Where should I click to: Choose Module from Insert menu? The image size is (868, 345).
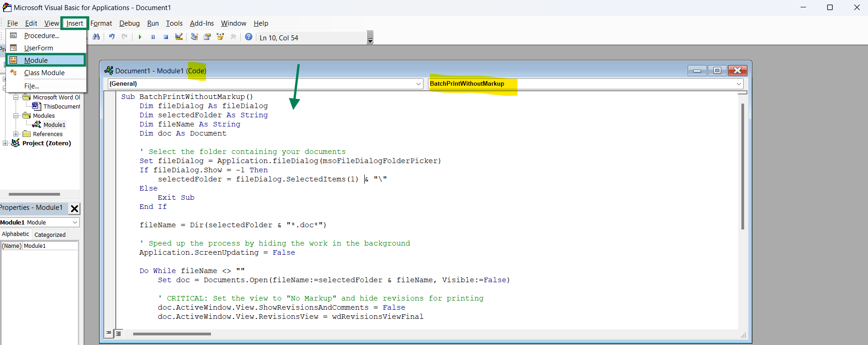46,60
